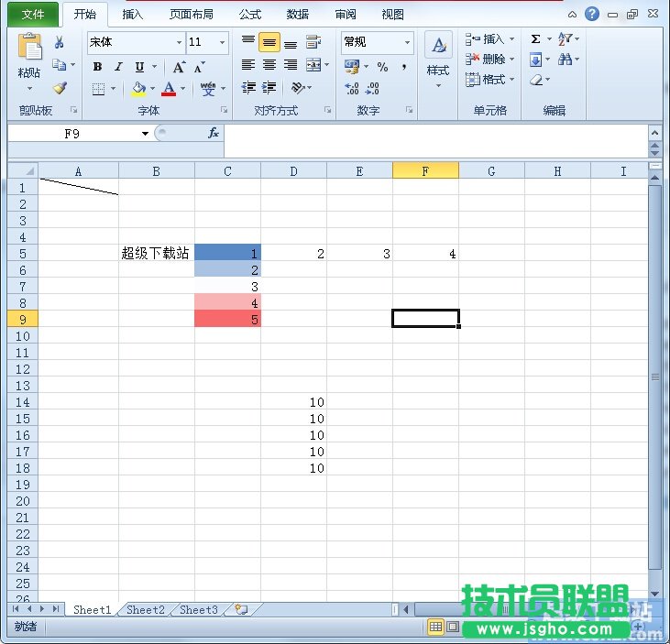Toggle italic formatting

[118, 67]
